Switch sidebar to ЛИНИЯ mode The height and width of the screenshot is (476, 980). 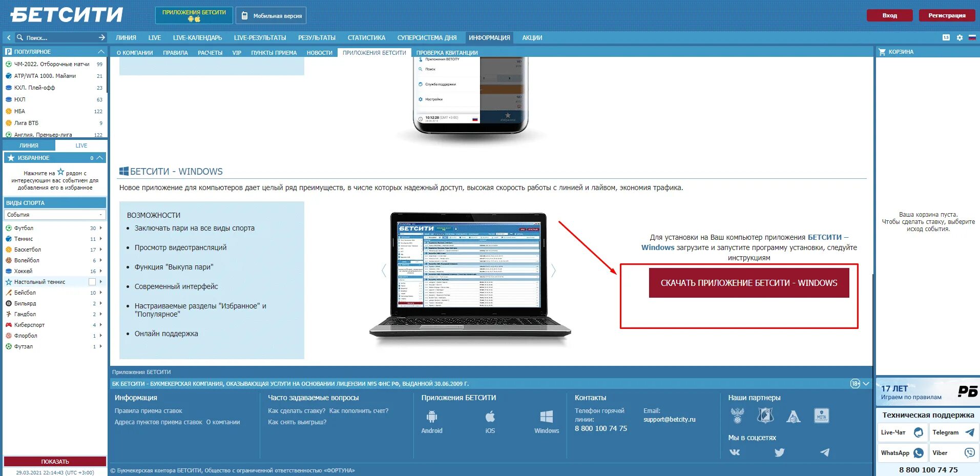point(29,146)
